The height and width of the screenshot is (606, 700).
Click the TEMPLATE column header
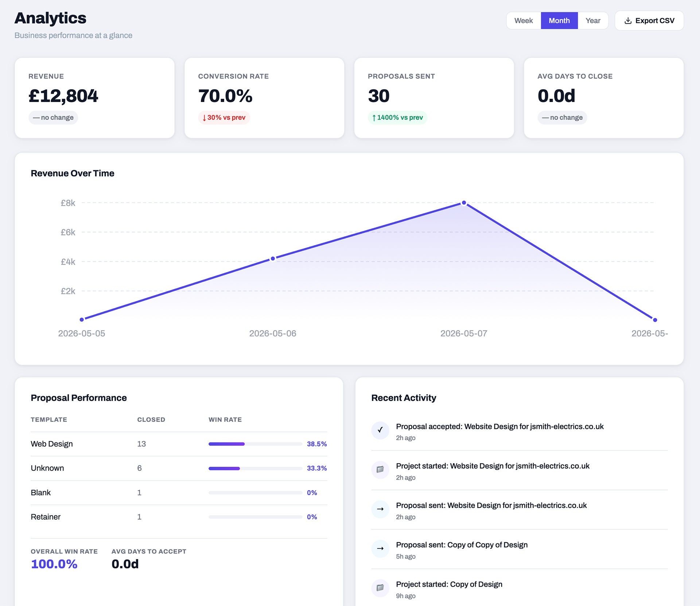coord(49,419)
